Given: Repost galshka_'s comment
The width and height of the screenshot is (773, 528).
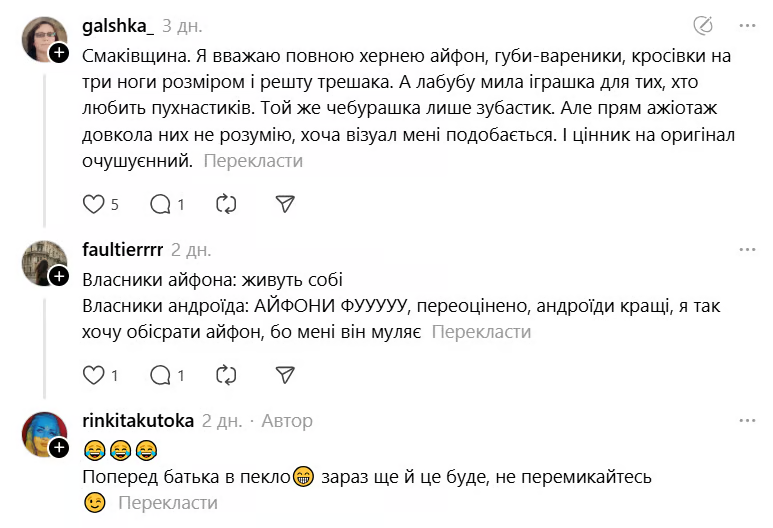Looking at the screenshot, I should click(x=226, y=204).
